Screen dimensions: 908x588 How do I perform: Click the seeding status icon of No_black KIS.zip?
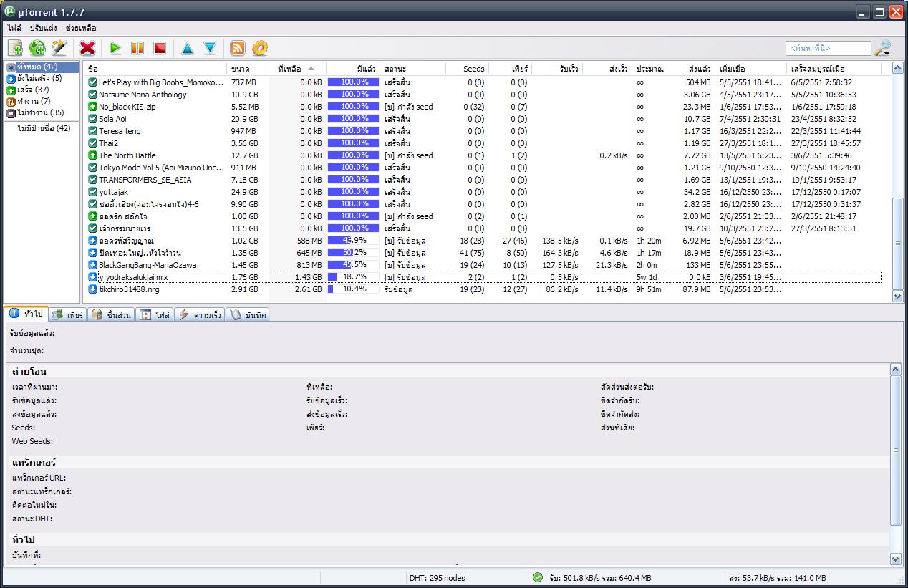[92, 107]
